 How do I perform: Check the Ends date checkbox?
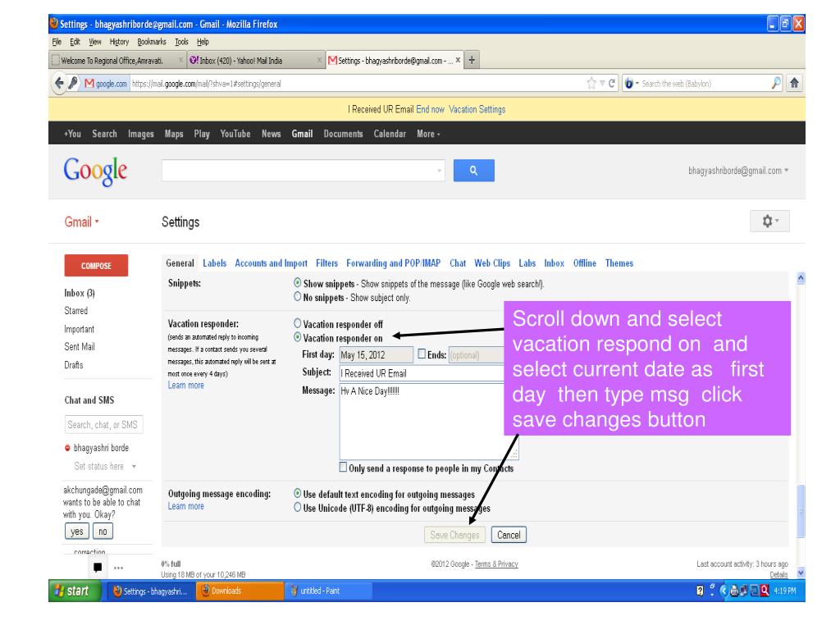point(422,354)
